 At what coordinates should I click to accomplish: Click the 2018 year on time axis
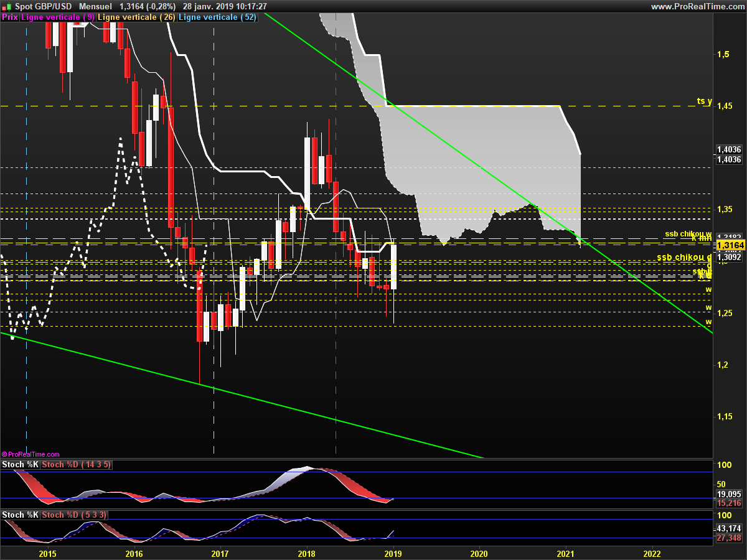pos(306,553)
